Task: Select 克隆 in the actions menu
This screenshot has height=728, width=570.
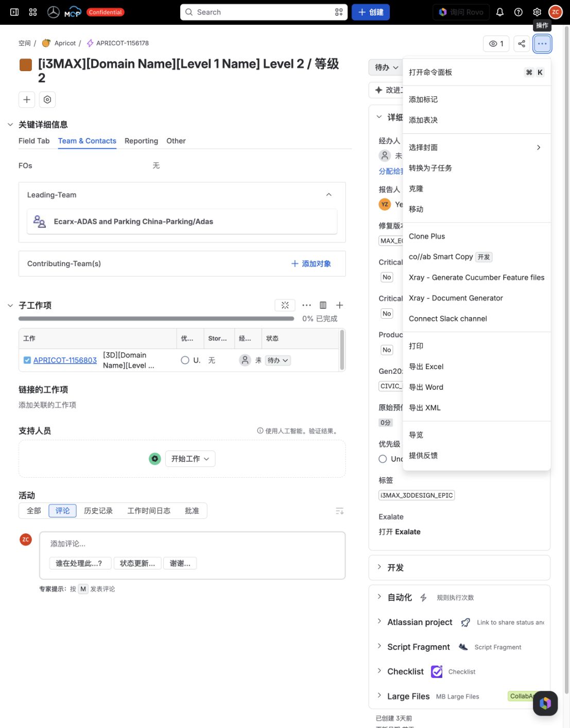Action: point(477,188)
